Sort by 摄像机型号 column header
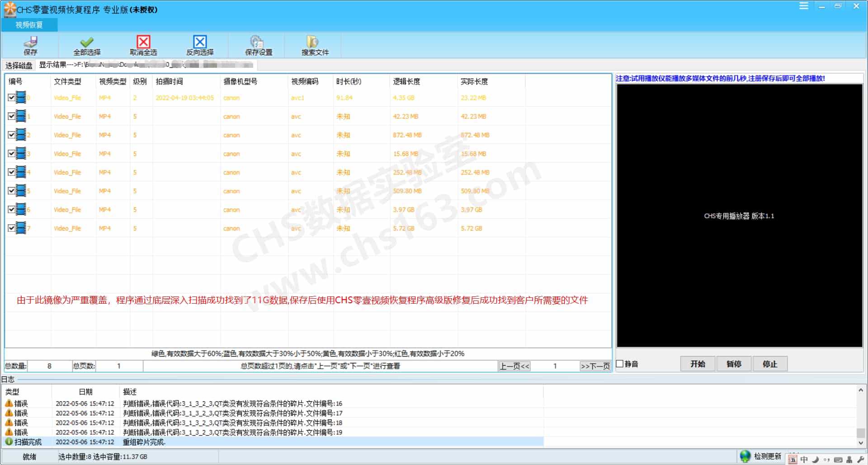Viewport: 868px width, 465px height. pos(254,81)
